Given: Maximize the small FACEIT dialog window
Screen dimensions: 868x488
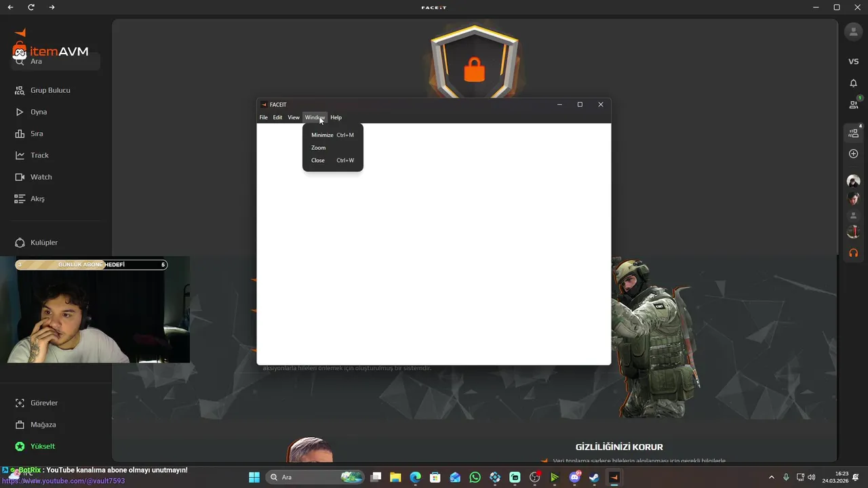Looking at the screenshot, I should pyautogui.click(x=580, y=104).
